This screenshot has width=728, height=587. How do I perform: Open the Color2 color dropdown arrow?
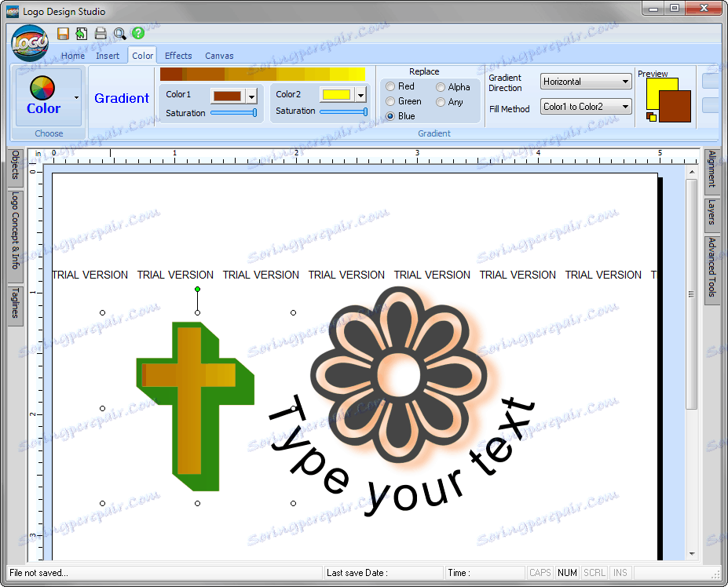pyautogui.click(x=360, y=95)
